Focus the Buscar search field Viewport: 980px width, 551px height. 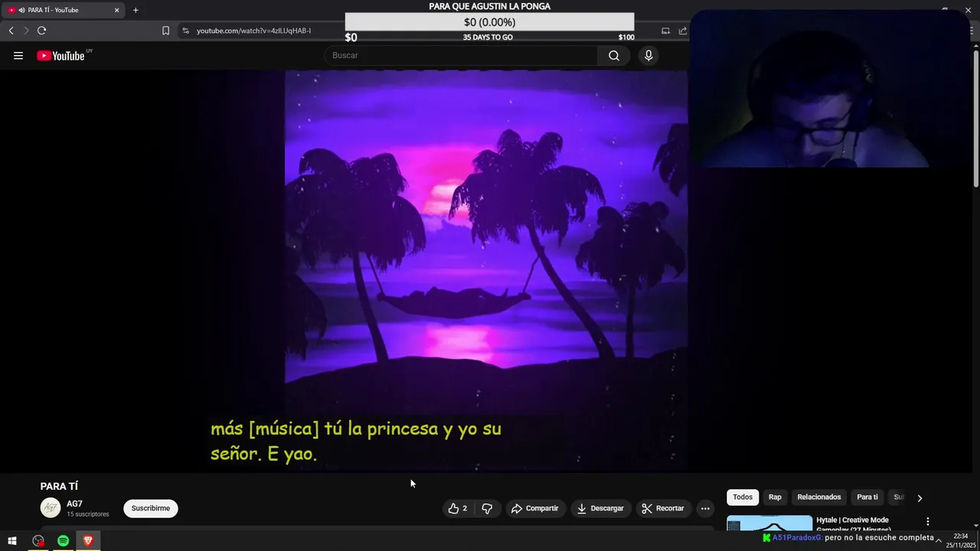462,55
